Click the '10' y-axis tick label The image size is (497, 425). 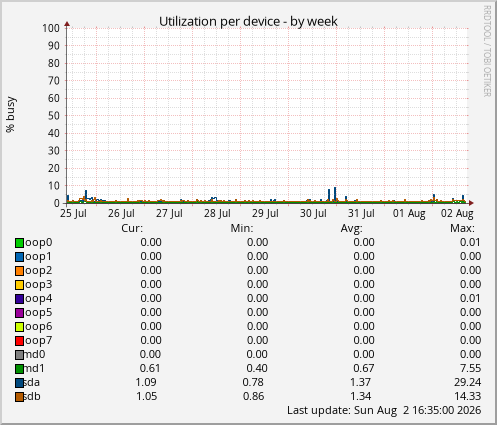tap(54, 186)
